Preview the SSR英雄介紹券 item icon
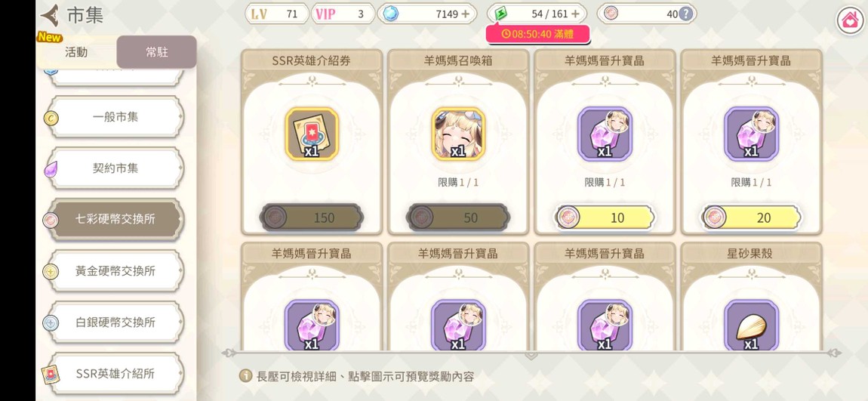The width and height of the screenshot is (868, 401). click(312, 134)
